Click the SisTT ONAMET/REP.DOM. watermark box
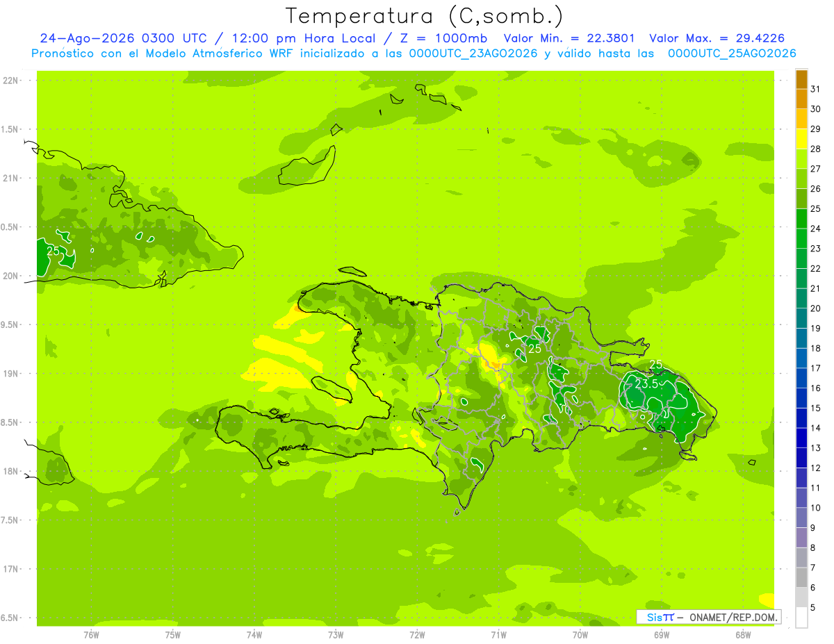Image resolution: width=834 pixels, height=644 pixels. click(709, 617)
